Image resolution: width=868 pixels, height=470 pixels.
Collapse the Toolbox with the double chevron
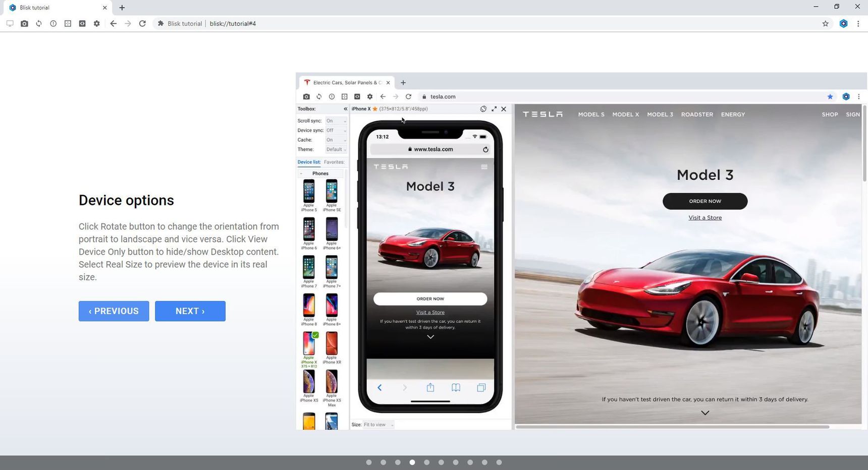coord(346,109)
